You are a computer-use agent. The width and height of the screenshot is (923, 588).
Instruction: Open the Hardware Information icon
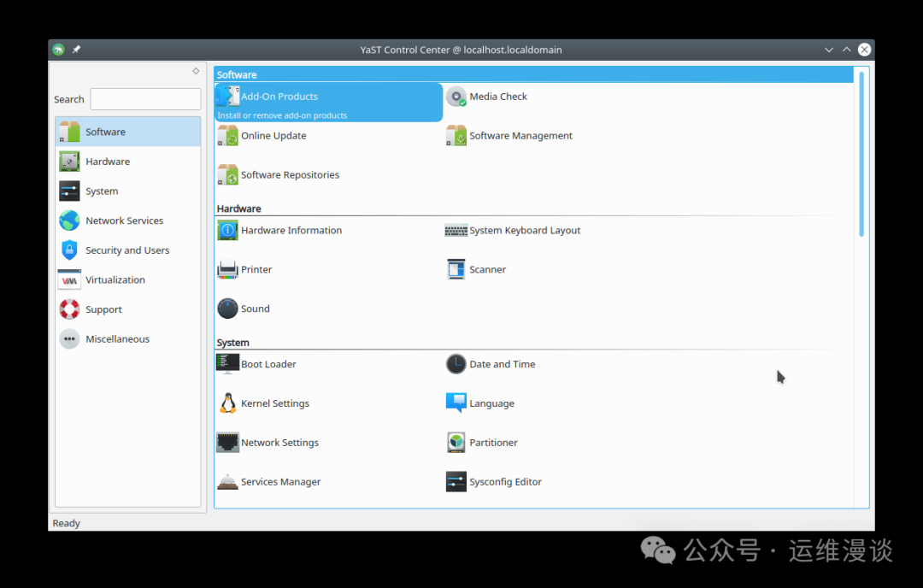[227, 230]
